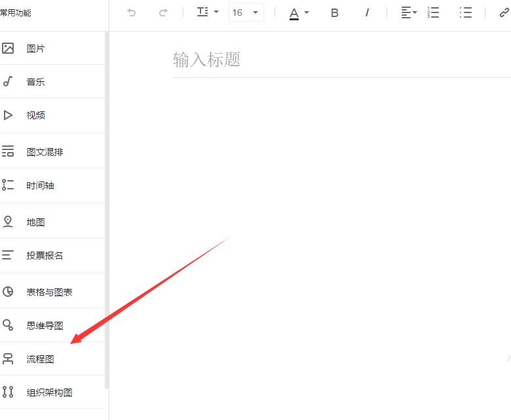Click the redo arrow icon
Image resolution: width=511 pixels, height=420 pixels.
coord(163,12)
